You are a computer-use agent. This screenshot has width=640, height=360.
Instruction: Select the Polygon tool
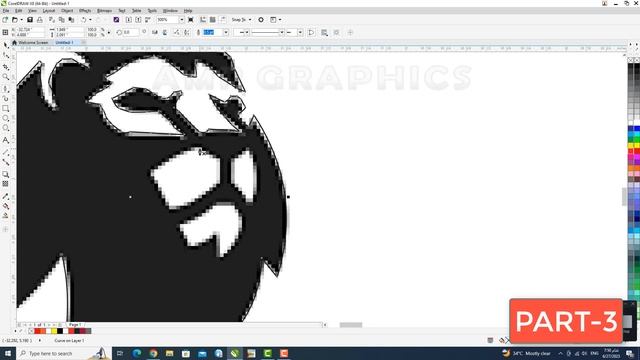pos(5,128)
